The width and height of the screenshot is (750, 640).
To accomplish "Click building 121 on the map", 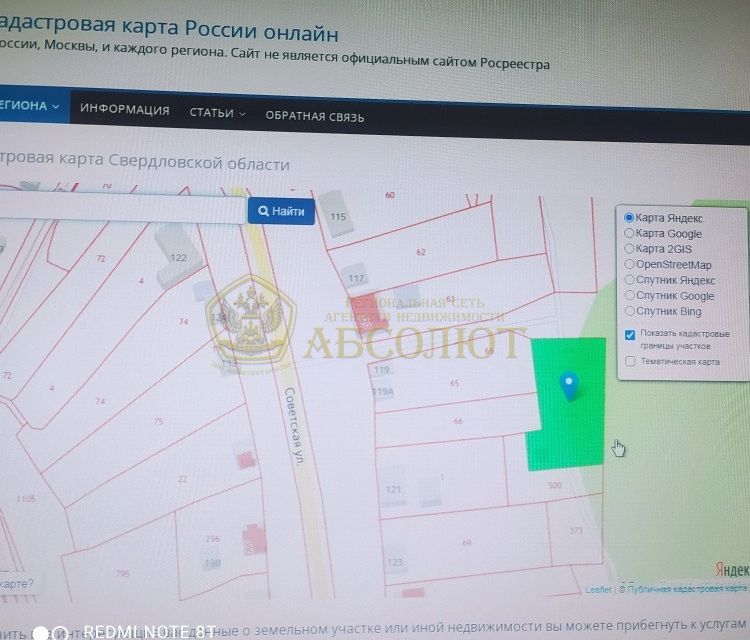I will [393, 489].
